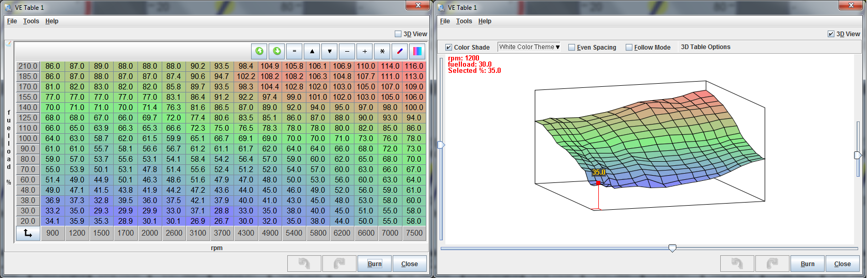Click the green down-arrow toolbar icon
868x278 pixels.
[x=277, y=51]
